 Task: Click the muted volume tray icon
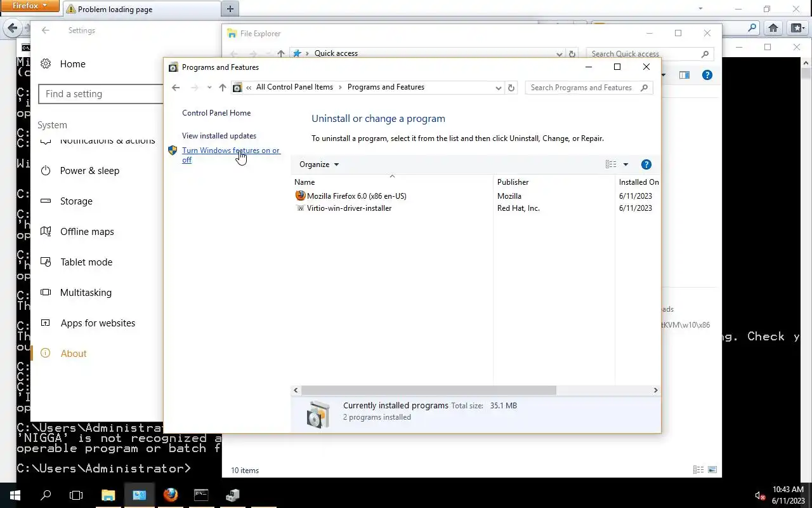coord(760,495)
